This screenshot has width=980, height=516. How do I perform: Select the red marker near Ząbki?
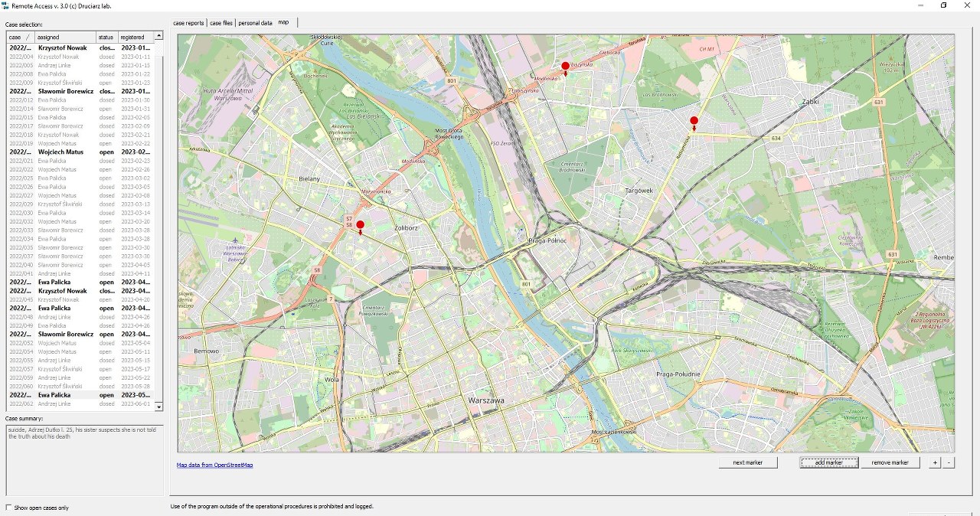click(x=694, y=121)
